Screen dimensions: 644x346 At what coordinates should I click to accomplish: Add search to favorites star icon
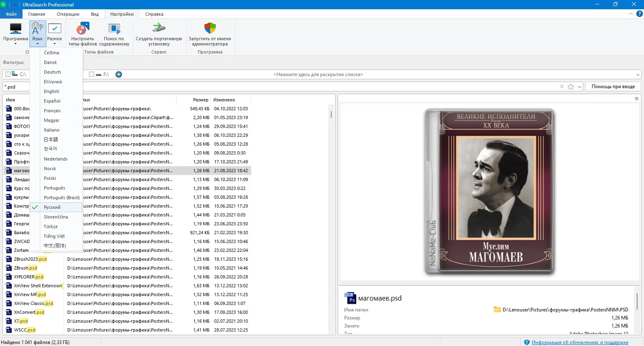571,86
